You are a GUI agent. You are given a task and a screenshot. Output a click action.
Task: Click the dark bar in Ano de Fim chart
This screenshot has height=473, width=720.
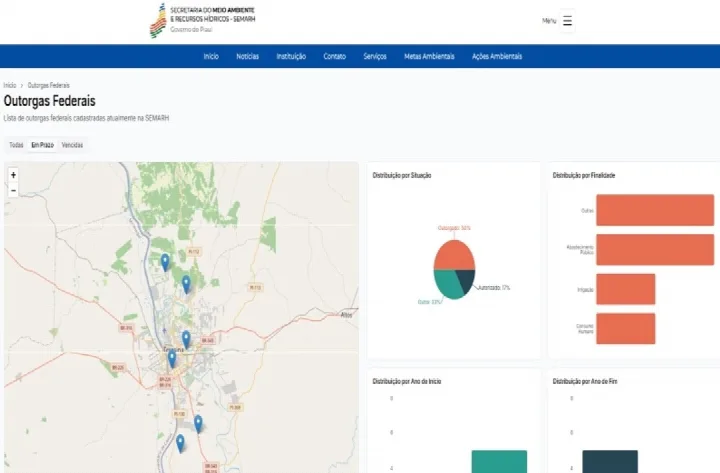tap(610, 462)
